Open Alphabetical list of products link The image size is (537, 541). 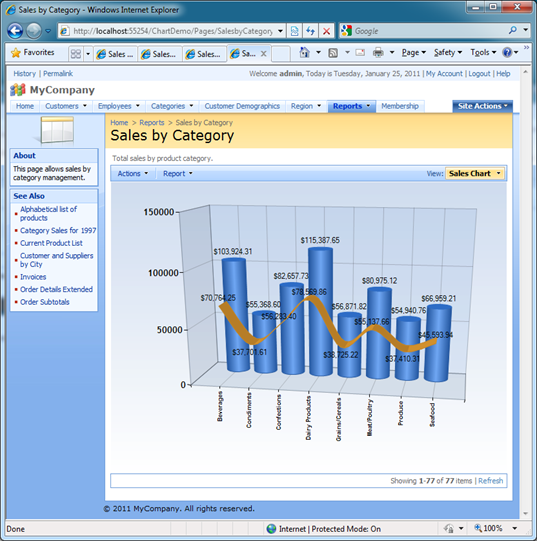tap(48, 214)
